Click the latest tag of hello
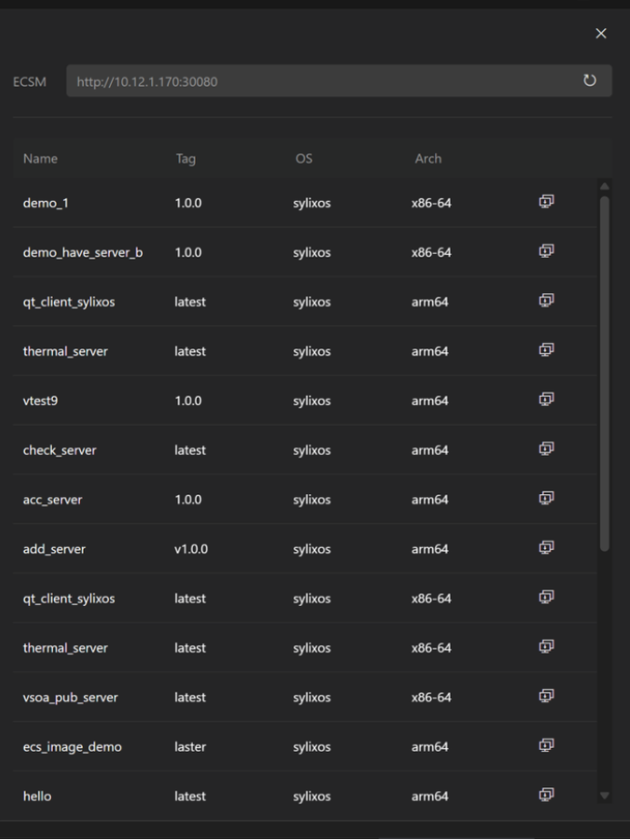The image size is (630, 840). tap(189, 796)
